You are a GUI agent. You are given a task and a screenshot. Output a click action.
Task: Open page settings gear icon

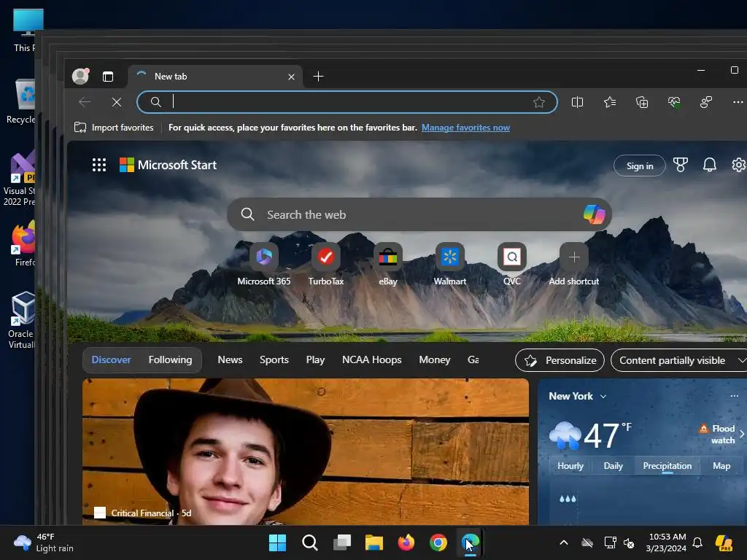(x=739, y=165)
